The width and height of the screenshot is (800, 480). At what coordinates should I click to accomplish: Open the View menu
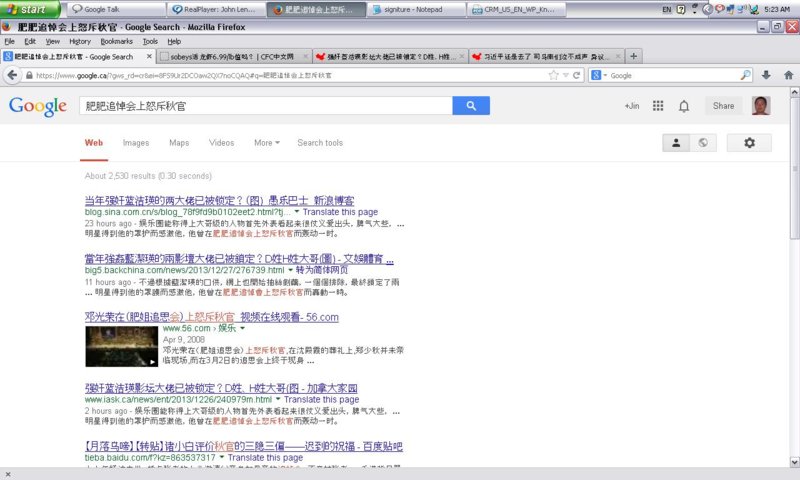pos(53,41)
